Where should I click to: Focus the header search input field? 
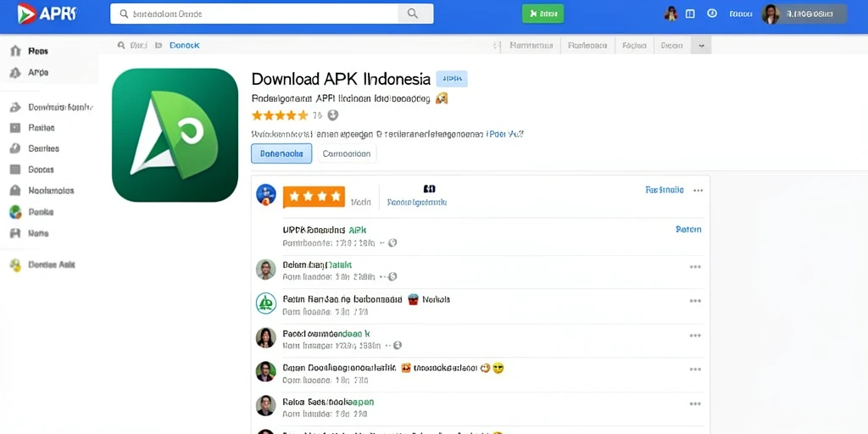[254, 14]
